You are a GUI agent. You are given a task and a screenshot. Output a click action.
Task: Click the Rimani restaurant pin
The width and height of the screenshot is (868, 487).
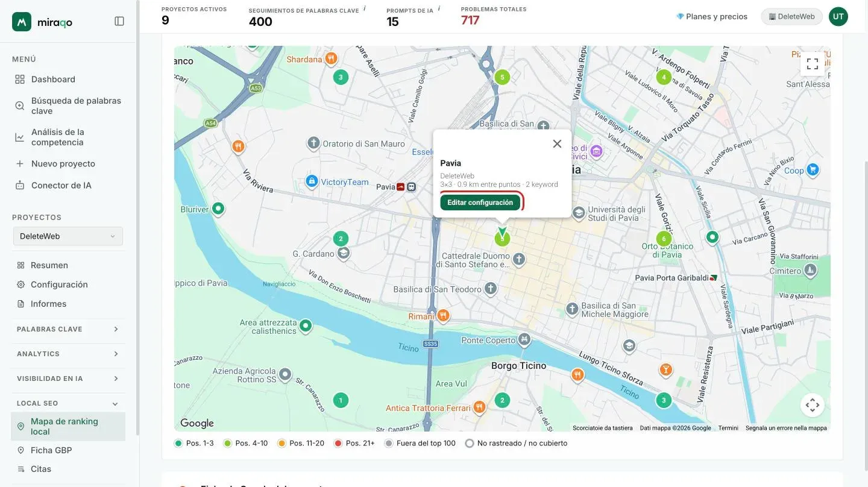(443, 315)
